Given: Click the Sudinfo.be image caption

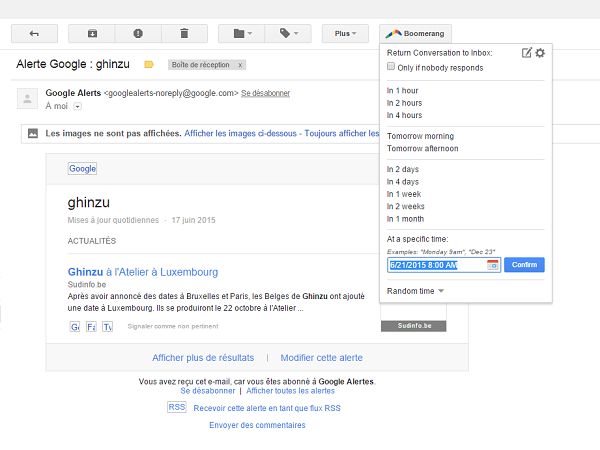Looking at the screenshot, I should (414, 326).
